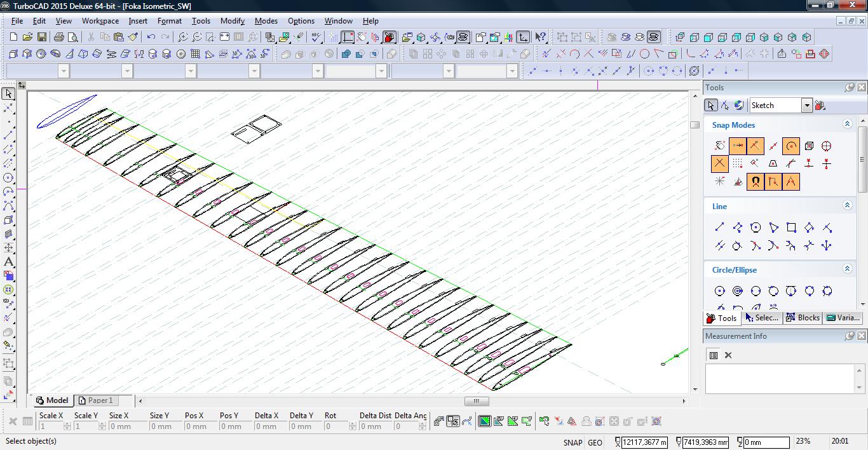Open the Sketch workspace dropdown

[x=806, y=106]
